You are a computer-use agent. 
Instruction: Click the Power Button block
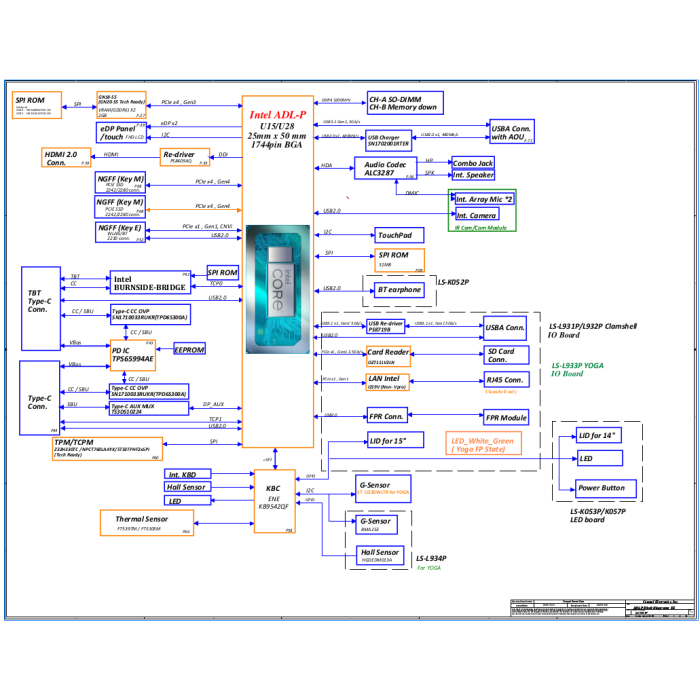606,488
